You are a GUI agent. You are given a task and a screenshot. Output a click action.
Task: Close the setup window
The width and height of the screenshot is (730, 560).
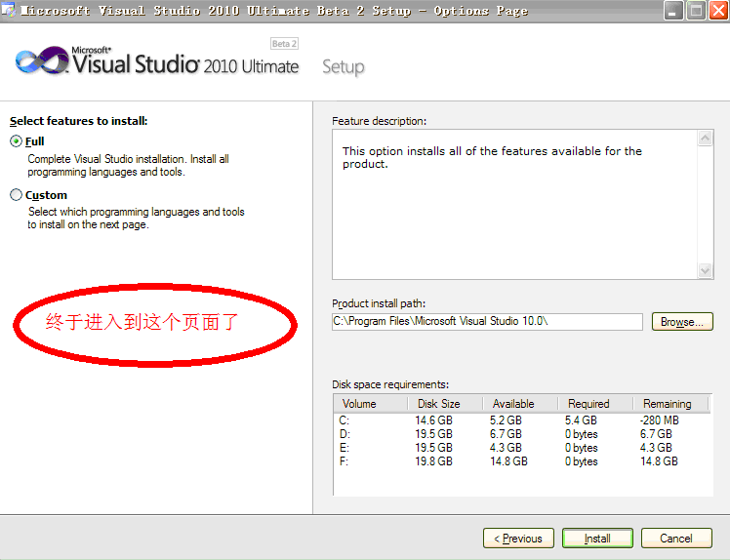tap(718, 11)
